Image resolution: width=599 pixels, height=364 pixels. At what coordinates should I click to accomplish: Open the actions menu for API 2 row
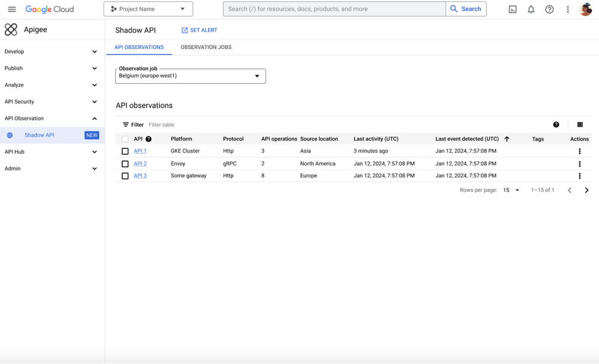click(579, 164)
